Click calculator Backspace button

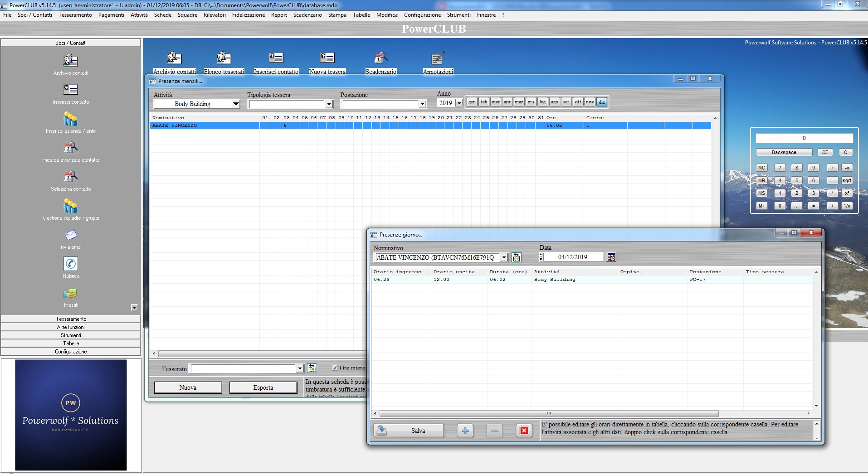[x=784, y=152]
